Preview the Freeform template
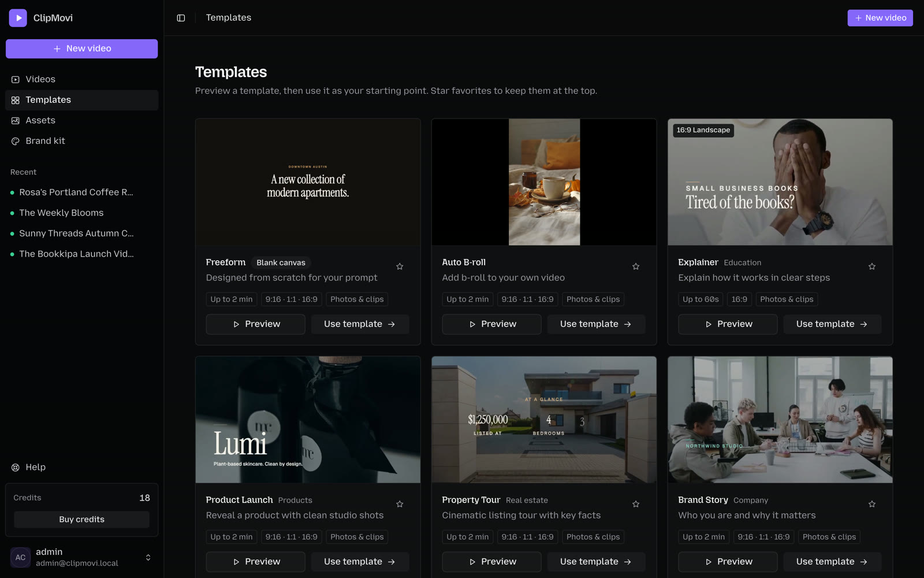The image size is (924, 578). tap(255, 324)
